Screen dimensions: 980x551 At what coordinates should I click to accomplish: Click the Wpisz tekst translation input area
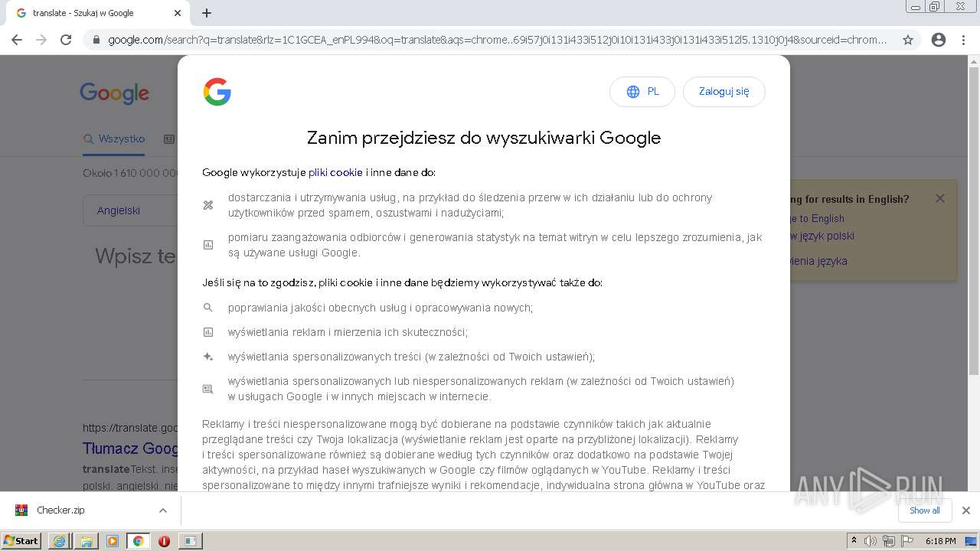(136, 256)
